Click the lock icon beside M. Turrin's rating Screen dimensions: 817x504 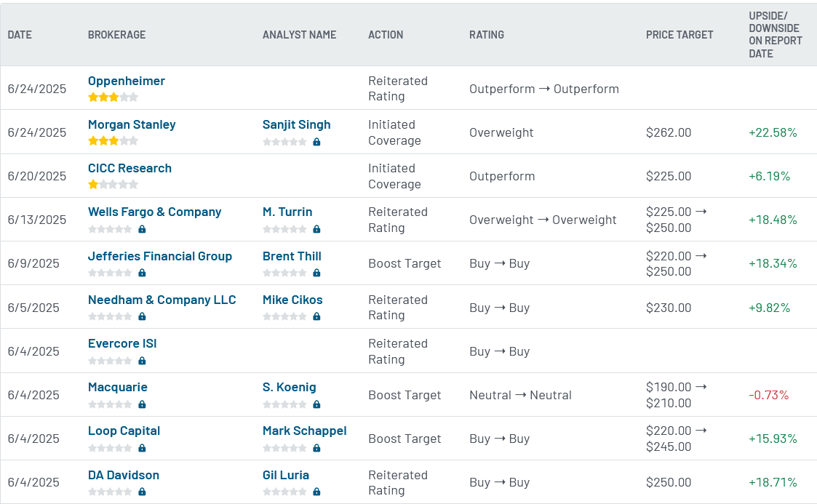(316, 229)
